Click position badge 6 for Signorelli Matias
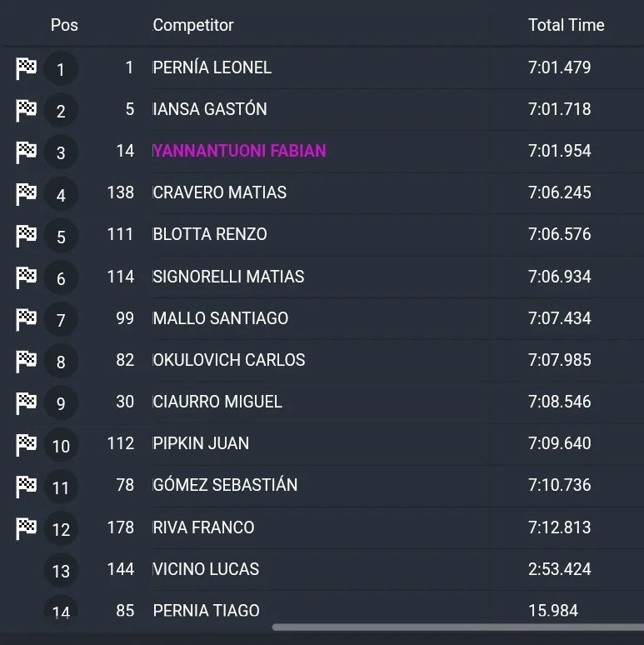 click(x=61, y=278)
